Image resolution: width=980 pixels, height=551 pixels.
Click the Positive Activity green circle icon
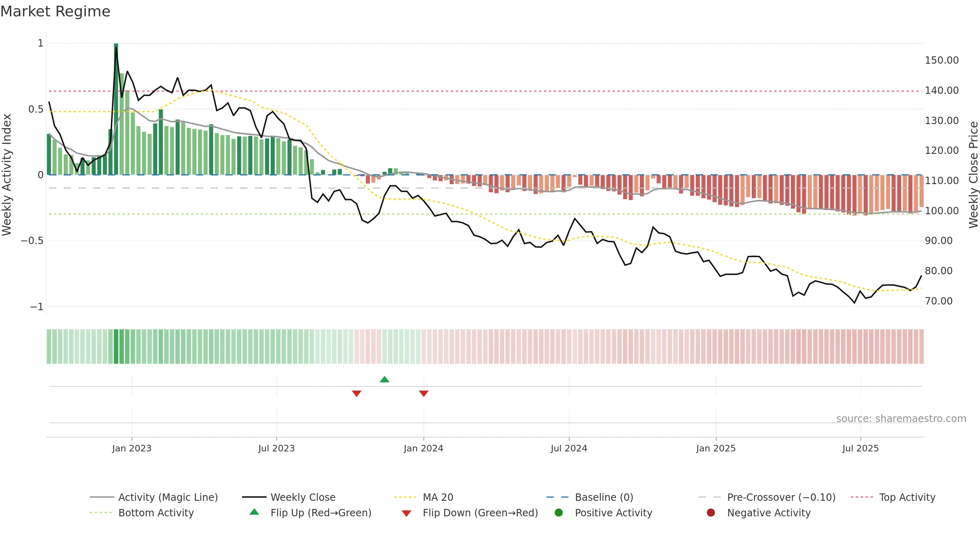(559, 512)
